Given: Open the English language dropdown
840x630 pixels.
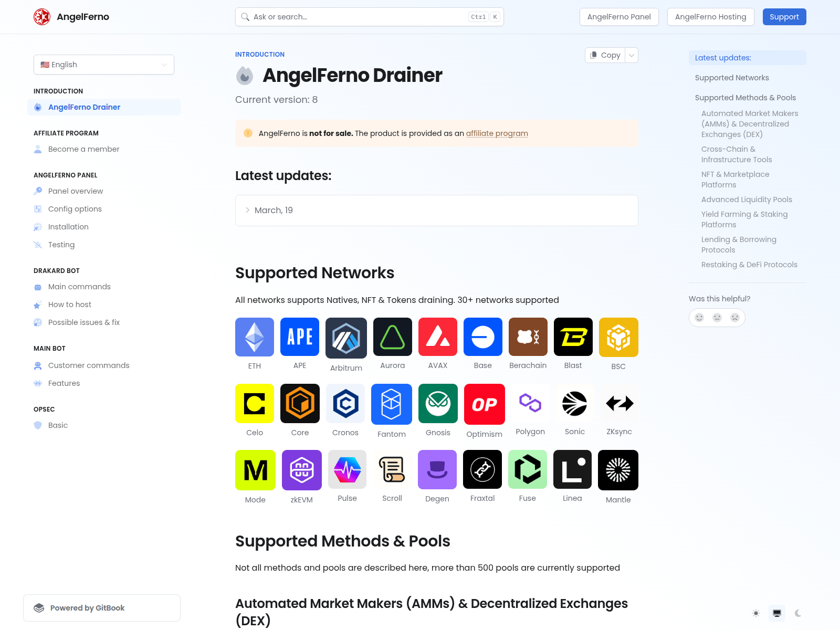Looking at the screenshot, I should coord(104,65).
